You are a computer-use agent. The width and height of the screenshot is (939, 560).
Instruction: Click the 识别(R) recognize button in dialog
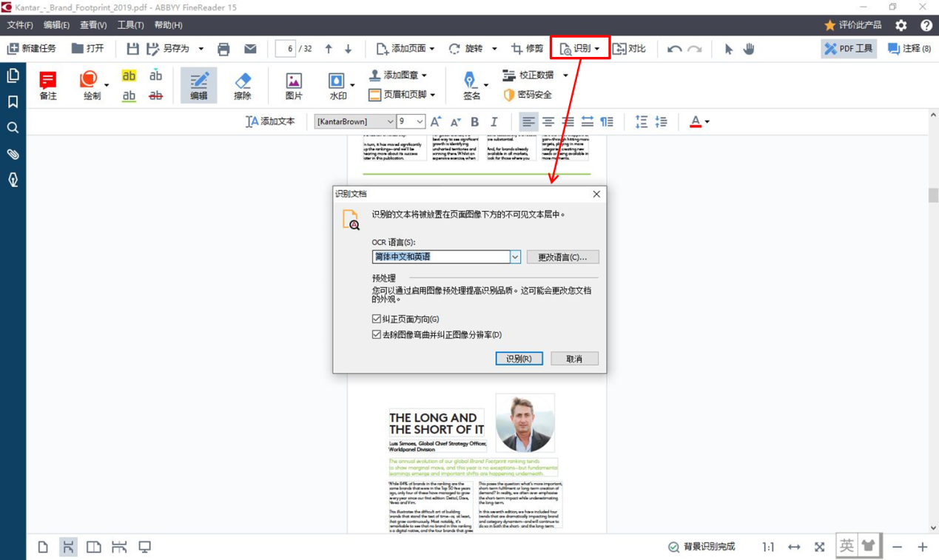519,358
